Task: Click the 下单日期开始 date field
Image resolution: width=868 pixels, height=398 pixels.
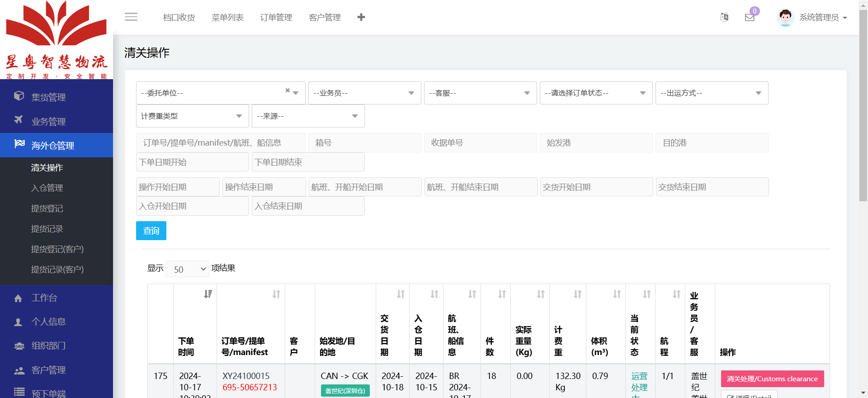Action: [x=193, y=162]
